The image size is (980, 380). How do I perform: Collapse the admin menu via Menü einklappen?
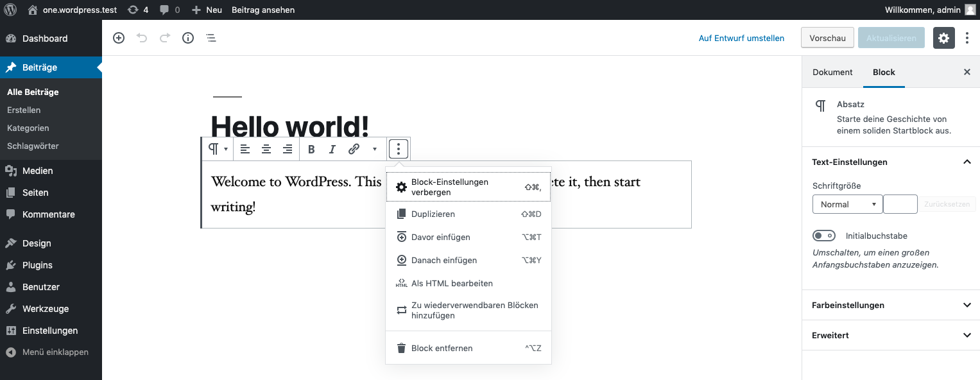click(x=51, y=352)
